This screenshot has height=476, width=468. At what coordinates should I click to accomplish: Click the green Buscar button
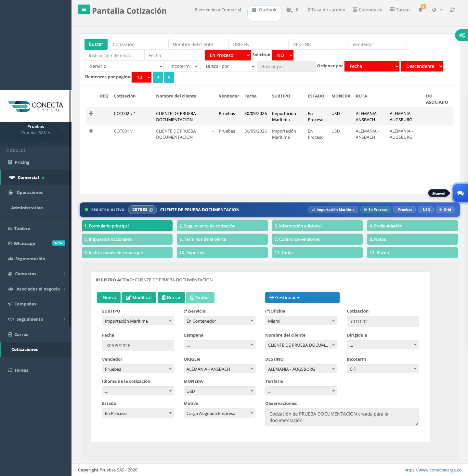click(96, 44)
